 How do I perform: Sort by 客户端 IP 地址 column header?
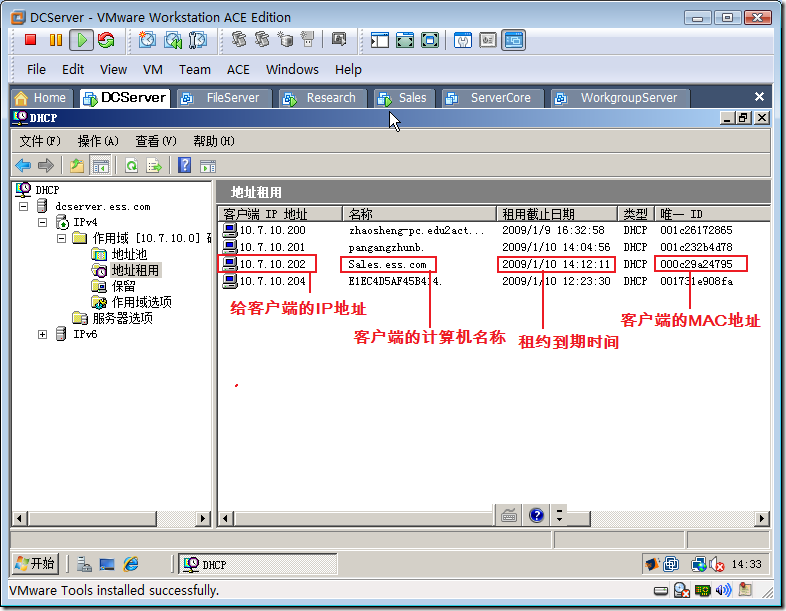[280, 215]
